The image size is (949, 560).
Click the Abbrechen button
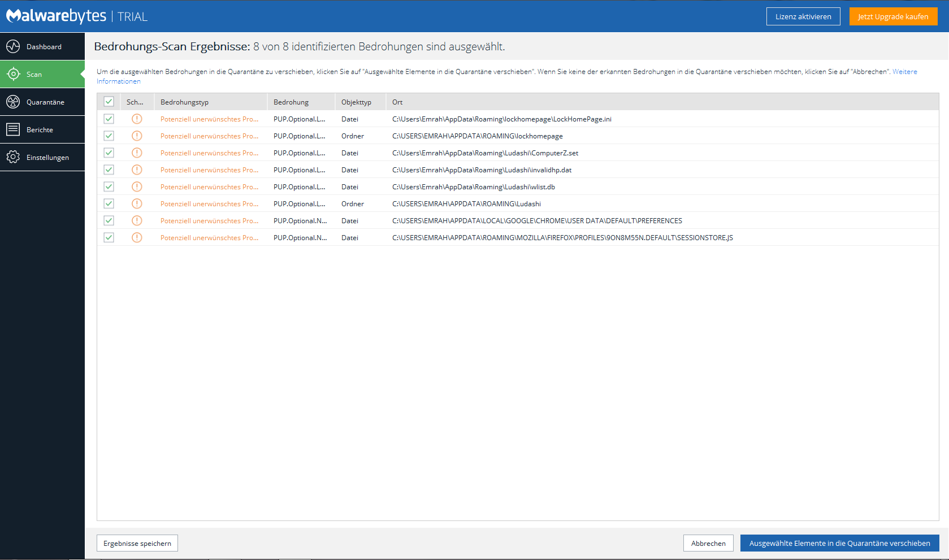708,543
